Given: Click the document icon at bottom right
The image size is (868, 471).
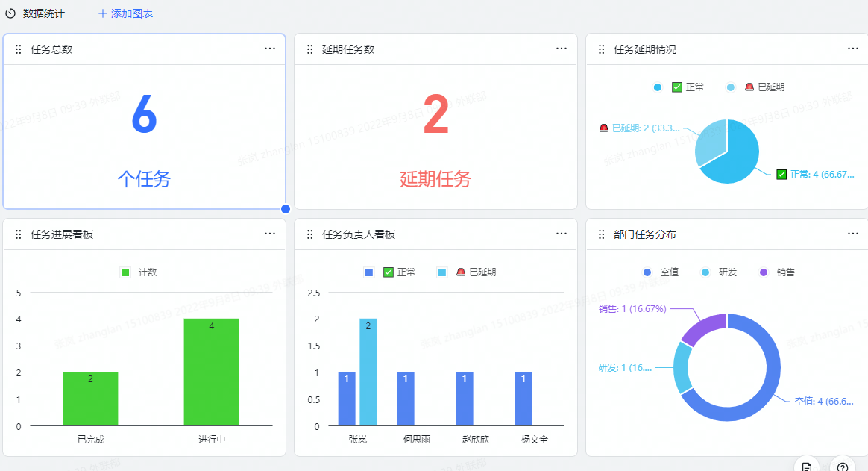Looking at the screenshot, I should pos(807,467).
